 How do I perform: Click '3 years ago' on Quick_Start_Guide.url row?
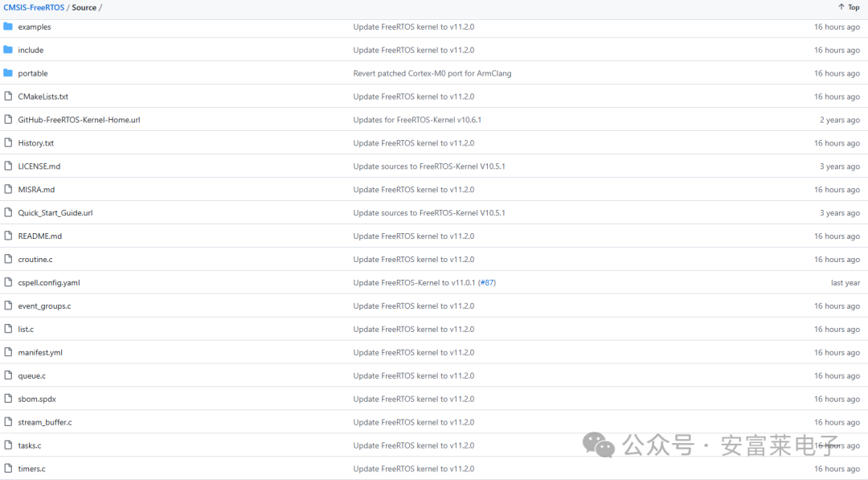840,212
